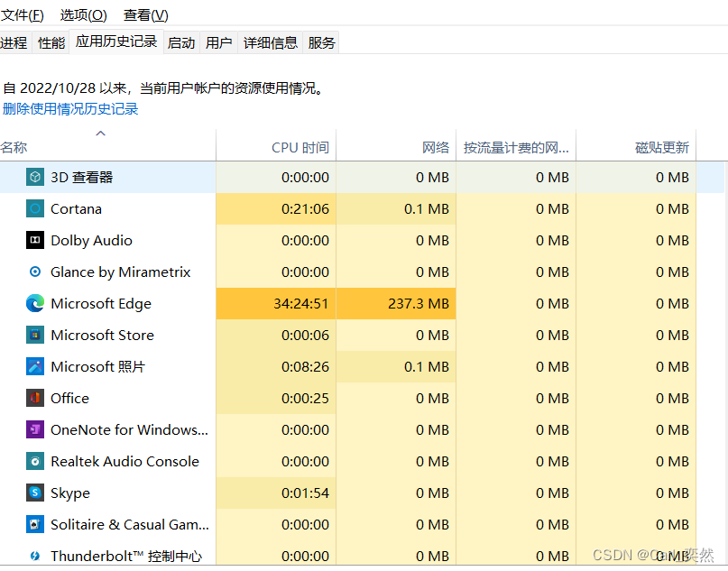Open the 选项(O) menu
This screenshot has width=728, height=571.
point(84,15)
